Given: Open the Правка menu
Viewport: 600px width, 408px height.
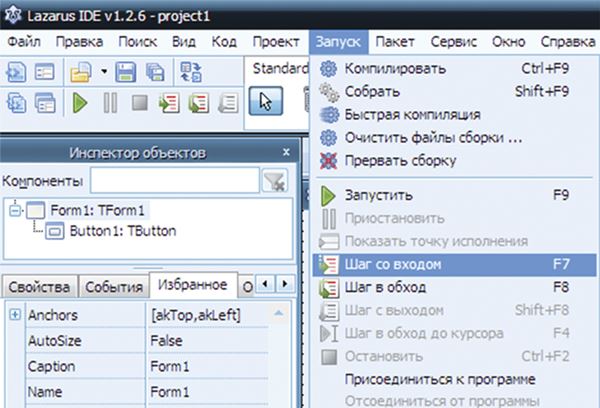Looking at the screenshot, I should [x=79, y=42].
